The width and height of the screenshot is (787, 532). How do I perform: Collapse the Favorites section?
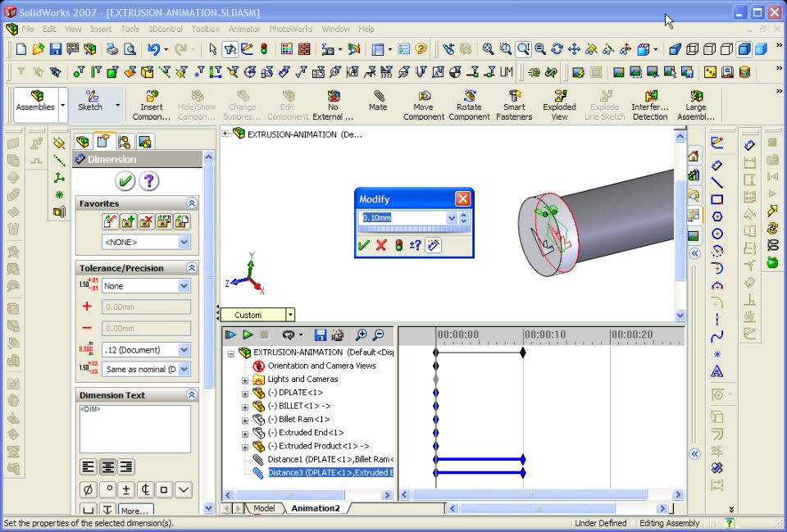191,203
